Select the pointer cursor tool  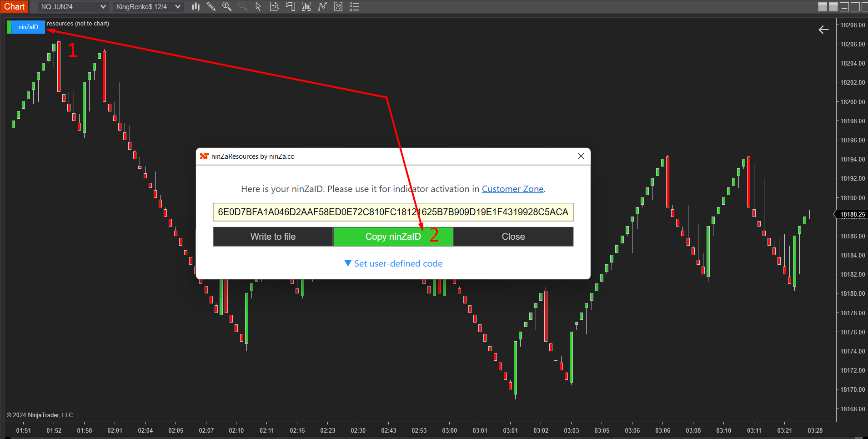click(x=258, y=6)
